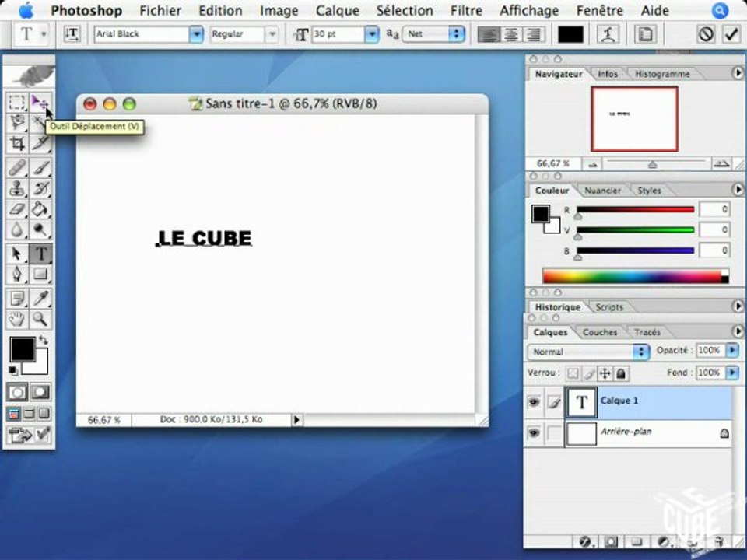Select the Notes tool
This screenshot has width=747, height=560.
[17, 299]
